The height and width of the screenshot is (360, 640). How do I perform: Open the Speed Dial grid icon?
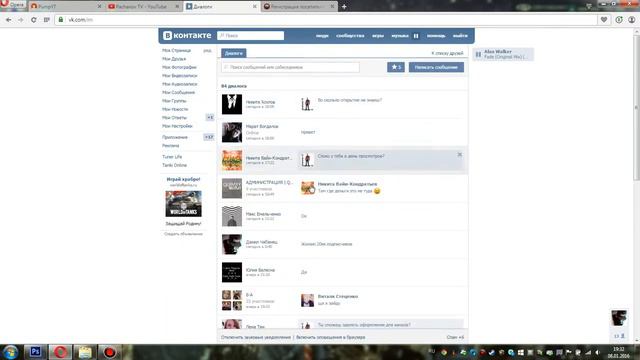(47, 20)
